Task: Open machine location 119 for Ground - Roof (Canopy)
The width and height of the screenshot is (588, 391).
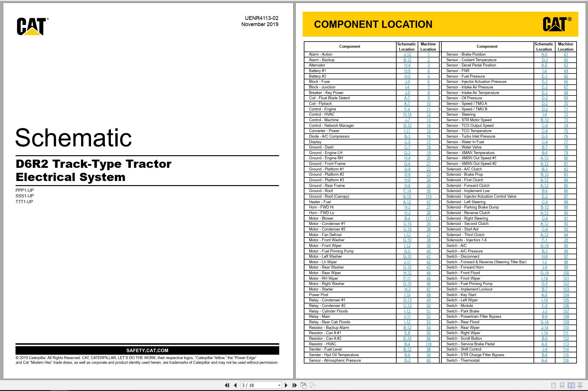Action: coord(428,197)
